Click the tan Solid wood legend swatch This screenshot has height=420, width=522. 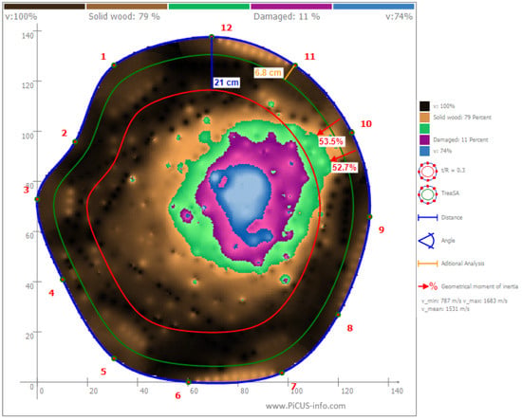pos(424,118)
